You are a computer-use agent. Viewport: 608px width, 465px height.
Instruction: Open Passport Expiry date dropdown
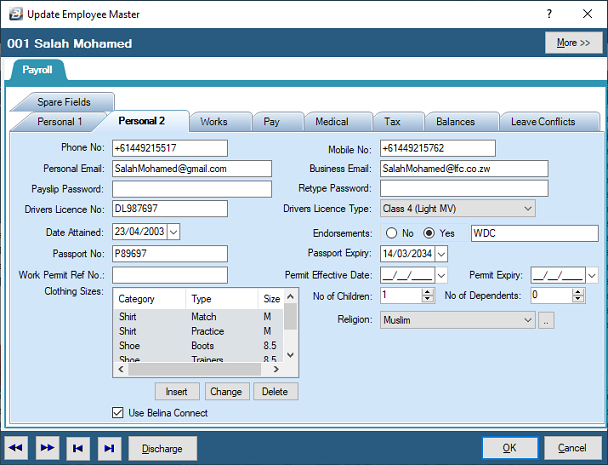[441, 254]
